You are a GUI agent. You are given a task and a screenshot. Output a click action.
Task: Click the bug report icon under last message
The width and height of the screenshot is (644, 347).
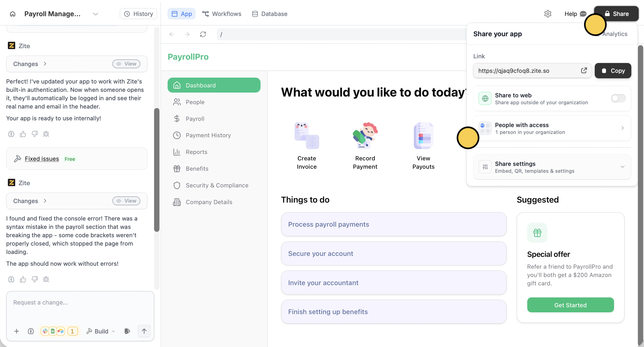click(x=46, y=279)
